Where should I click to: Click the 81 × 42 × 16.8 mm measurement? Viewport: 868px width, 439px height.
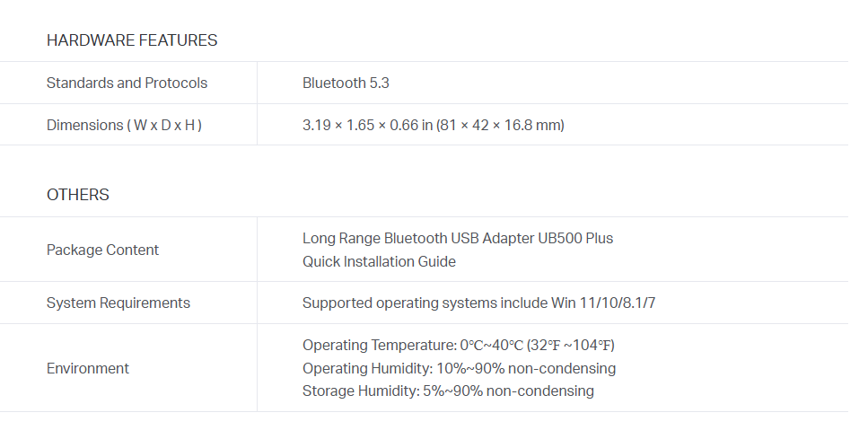click(x=500, y=125)
